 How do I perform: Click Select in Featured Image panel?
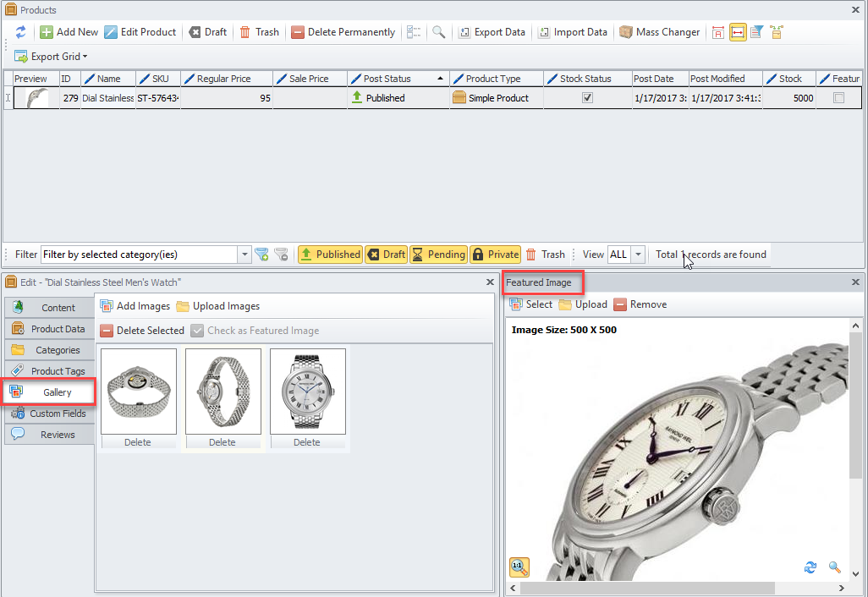point(531,304)
